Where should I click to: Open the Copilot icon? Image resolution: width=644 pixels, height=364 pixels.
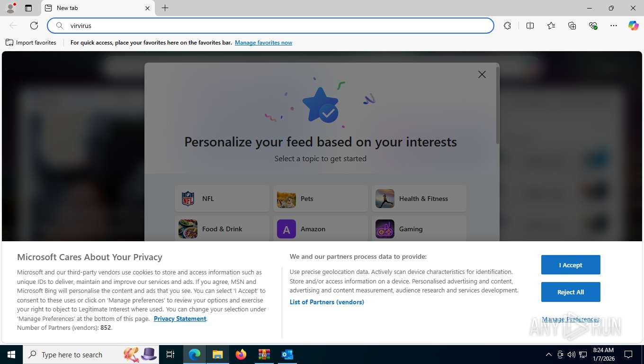pos(634,26)
